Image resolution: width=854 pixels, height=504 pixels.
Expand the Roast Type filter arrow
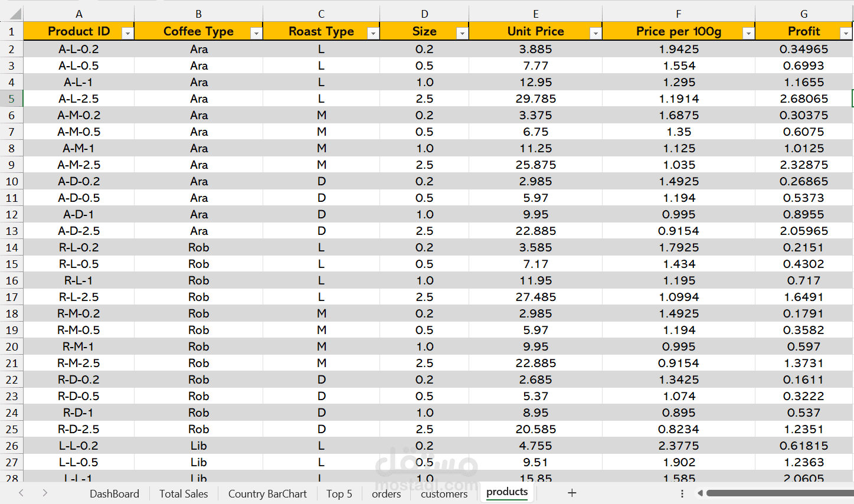click(x=372, y=34)
